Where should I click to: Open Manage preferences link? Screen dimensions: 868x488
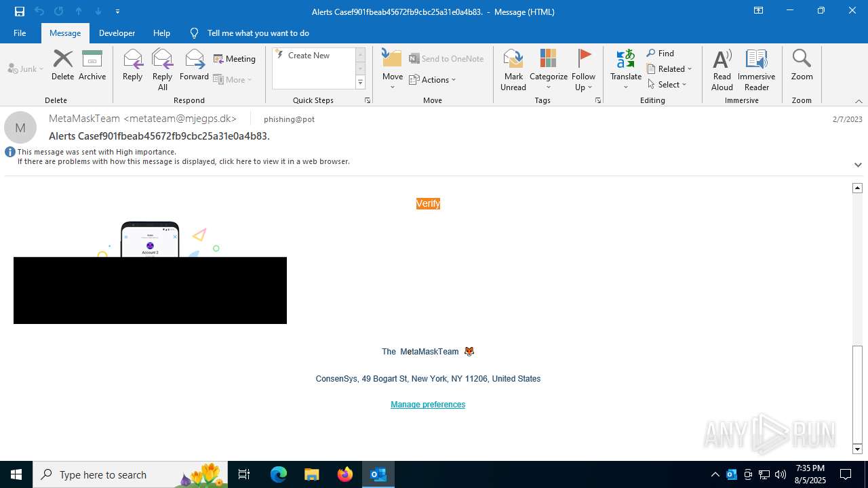tap(428, 405)
